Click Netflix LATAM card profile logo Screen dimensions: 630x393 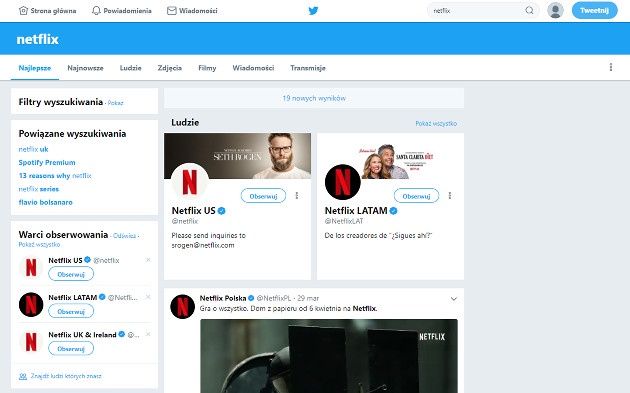pyautogui.click(x=343, y=182)
